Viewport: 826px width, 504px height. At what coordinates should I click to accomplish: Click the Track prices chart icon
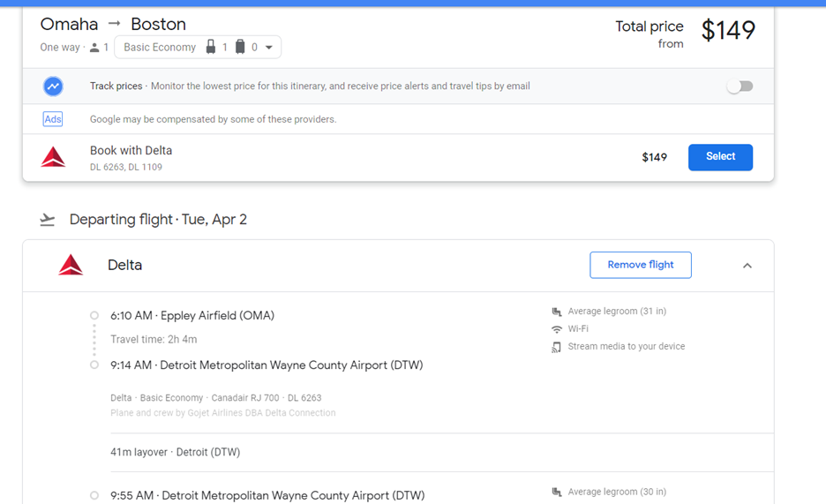(53, 87)
